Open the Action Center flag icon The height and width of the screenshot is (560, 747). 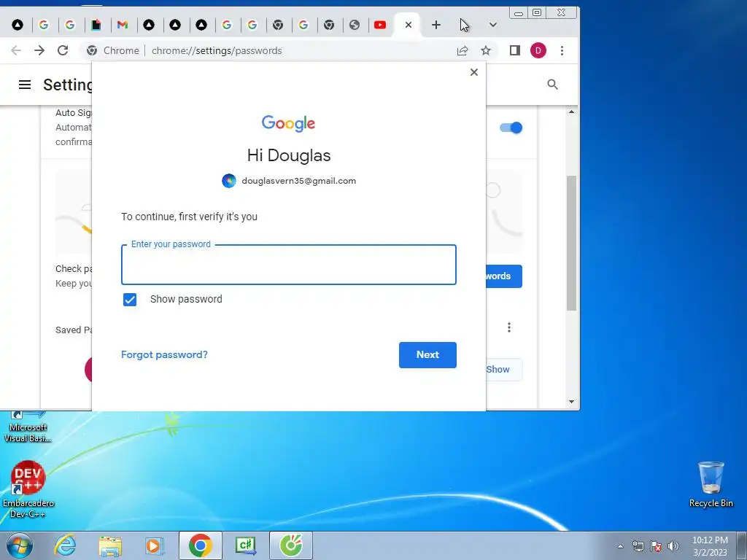(x=656, y=546)
